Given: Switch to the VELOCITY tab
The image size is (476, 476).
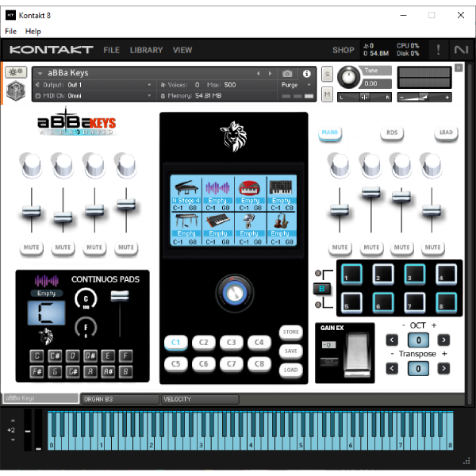Looking at the screenshot, I should (201, 399).
